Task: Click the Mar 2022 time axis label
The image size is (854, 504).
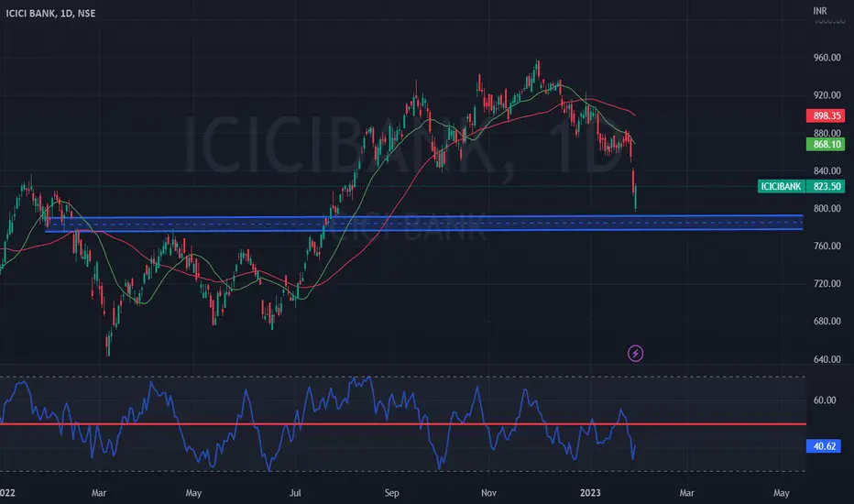Action: coord(99,493)
